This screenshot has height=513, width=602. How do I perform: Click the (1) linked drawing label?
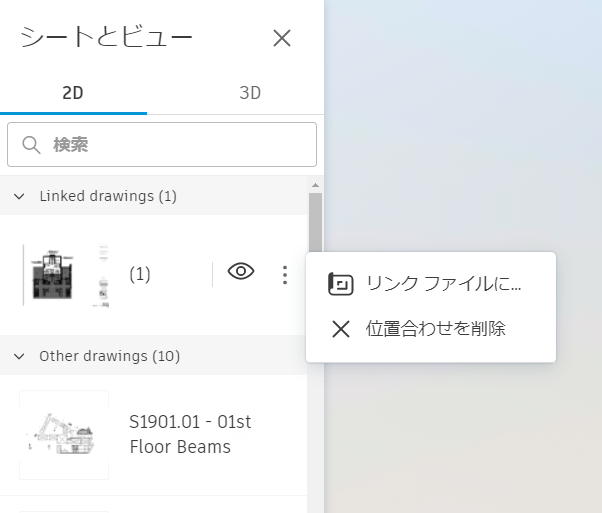click(x=140, y=274)
